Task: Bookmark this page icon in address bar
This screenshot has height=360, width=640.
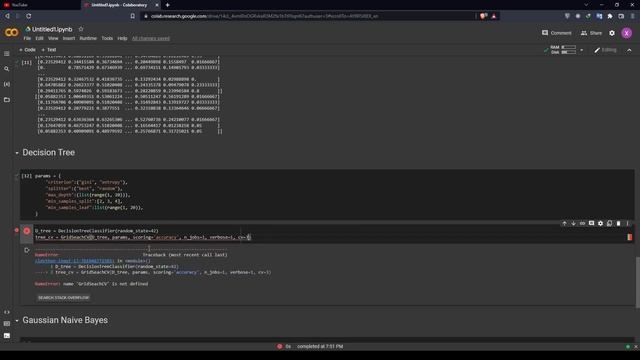Action: [133, 16]
